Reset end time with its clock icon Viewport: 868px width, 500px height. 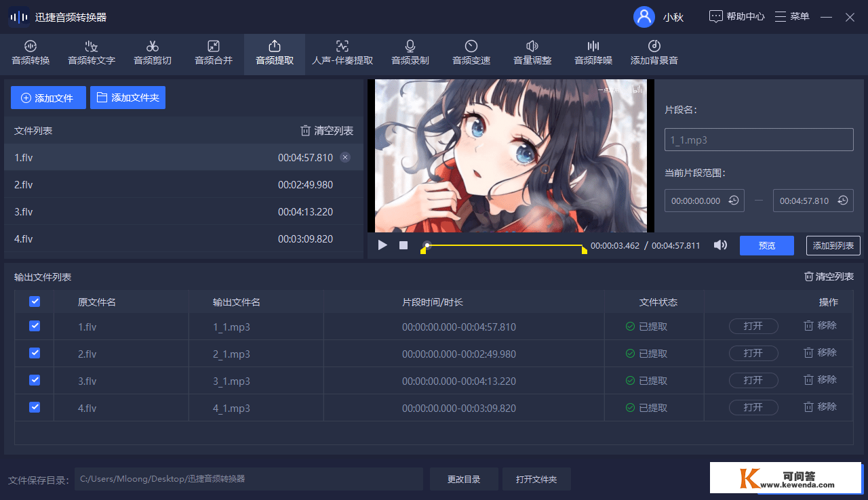842,201
